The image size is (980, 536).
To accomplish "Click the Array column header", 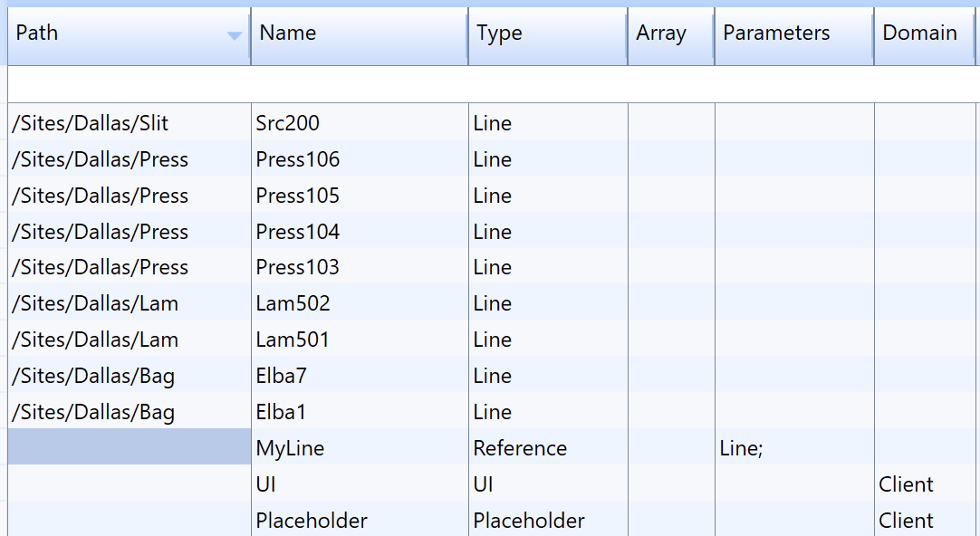I will coord(660,33).
